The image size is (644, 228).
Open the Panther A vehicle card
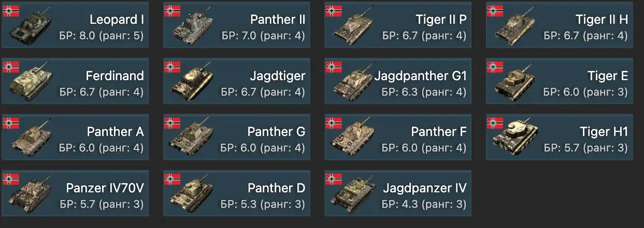pos(76,137)
